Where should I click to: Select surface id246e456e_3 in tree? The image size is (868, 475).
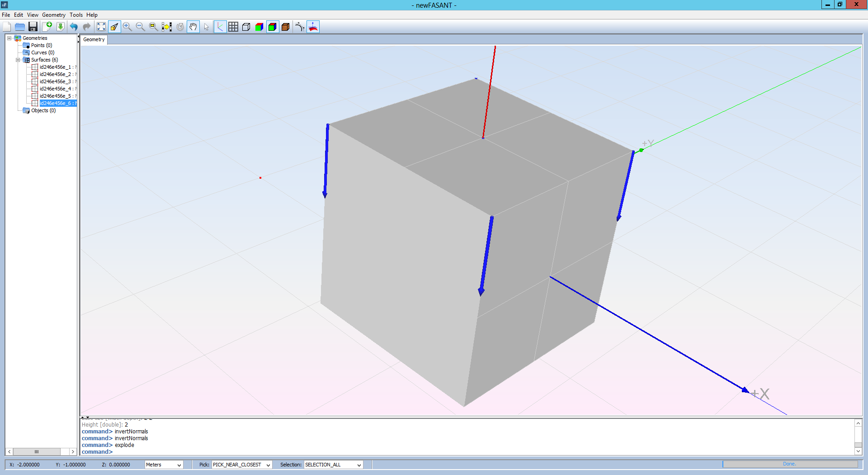pyautogui.click(x=55, y=81)
